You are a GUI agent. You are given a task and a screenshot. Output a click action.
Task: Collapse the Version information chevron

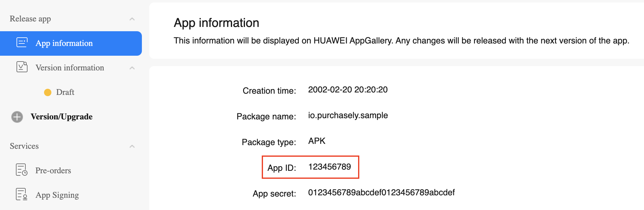point(132,68)
